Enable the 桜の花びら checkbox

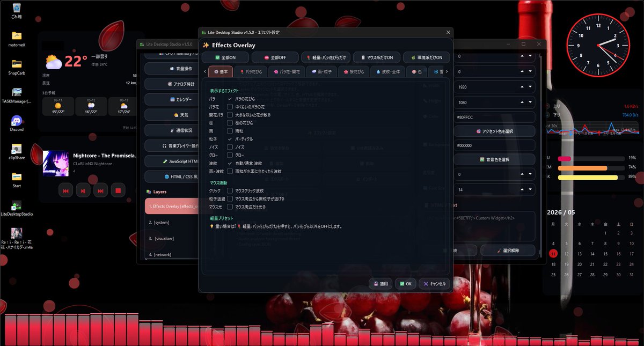pyautogui.click(x=230, y=123)
